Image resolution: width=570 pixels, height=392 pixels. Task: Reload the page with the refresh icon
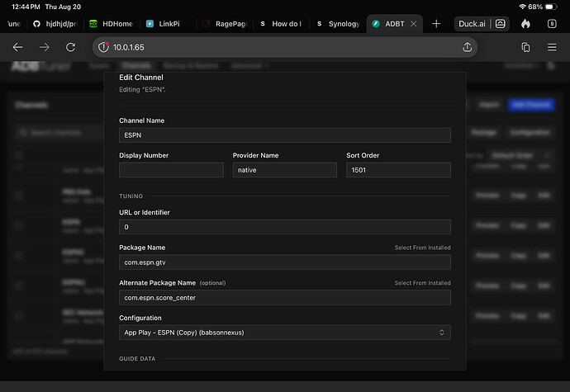(70, 47)
